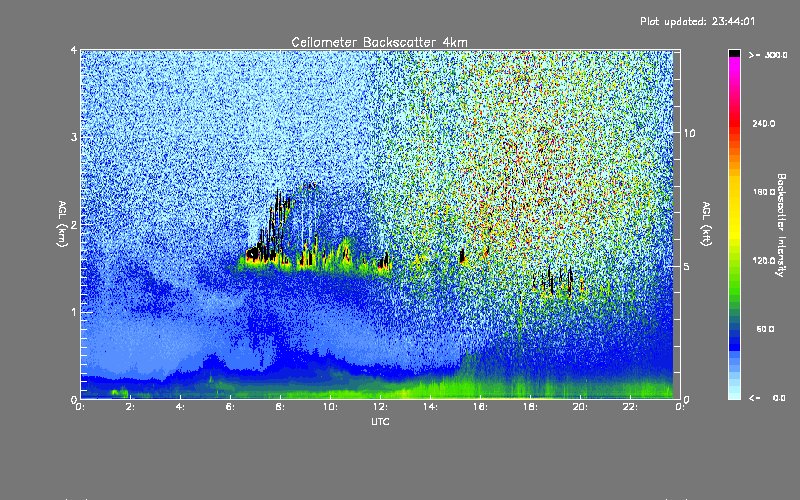Click the "Backscatter Intensity" colorbar label

pyautogui.click(x=781, y=225)
